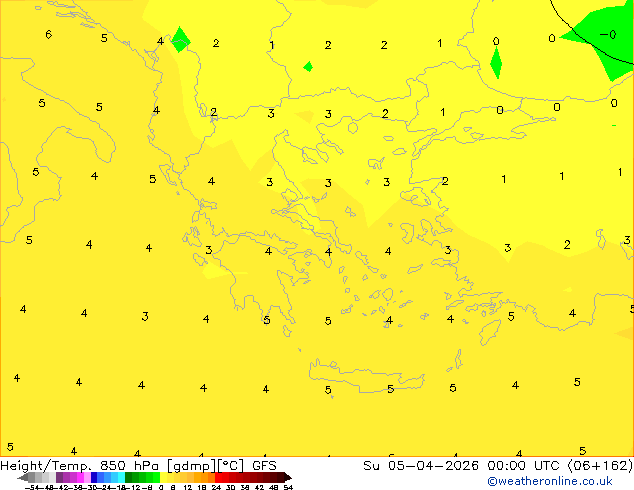Click the small green diamond between 1 and 2
The image size is (634, 490).
click(308, 66)
